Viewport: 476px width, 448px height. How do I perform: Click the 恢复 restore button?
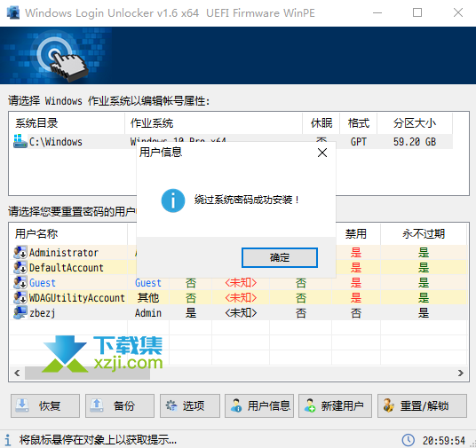point(45,405)
